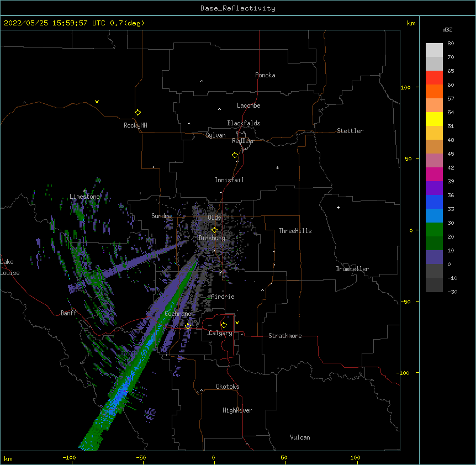Click the Sylvan label
Image resolution: width=476 pixels, height=465 pixels.
click(215, 135)
